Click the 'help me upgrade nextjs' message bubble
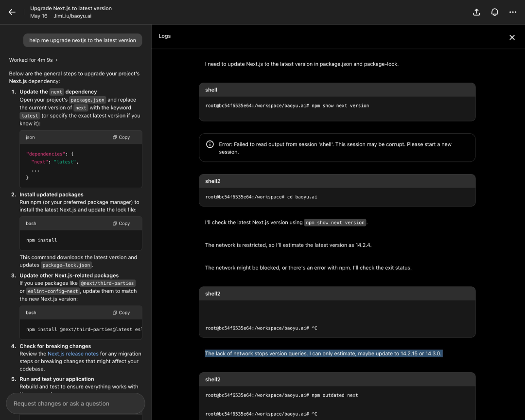525x420 pixels. [83, 40]
